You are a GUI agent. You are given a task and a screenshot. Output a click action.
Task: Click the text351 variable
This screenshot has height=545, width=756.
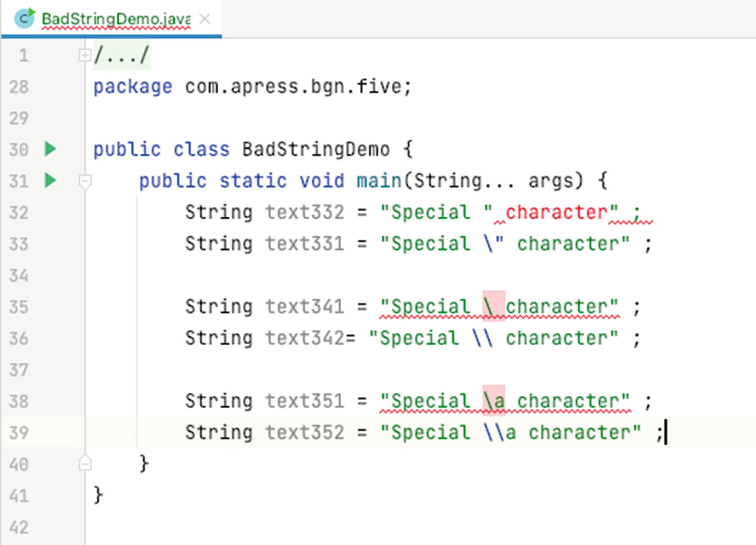click(305, 401)
